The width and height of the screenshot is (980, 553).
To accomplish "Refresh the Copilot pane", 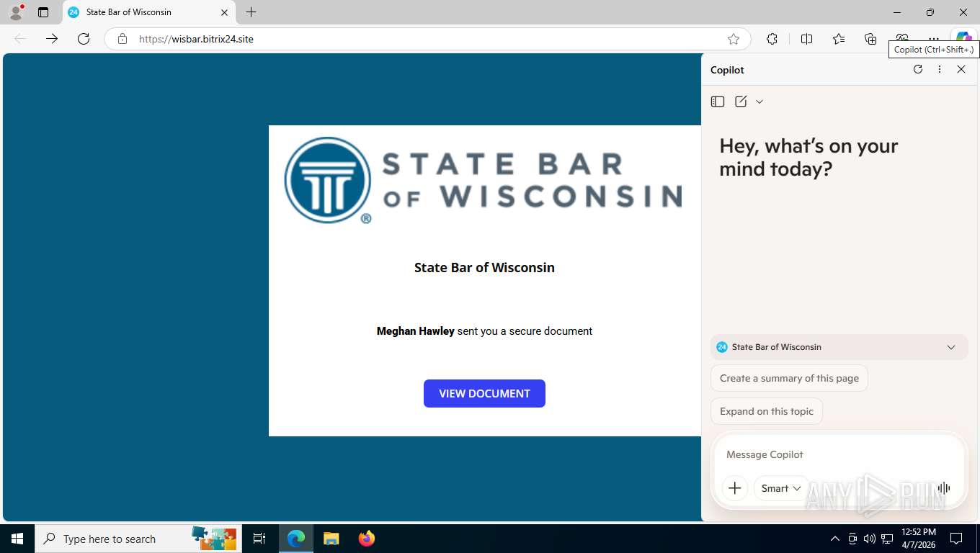I will coord(918,69).
